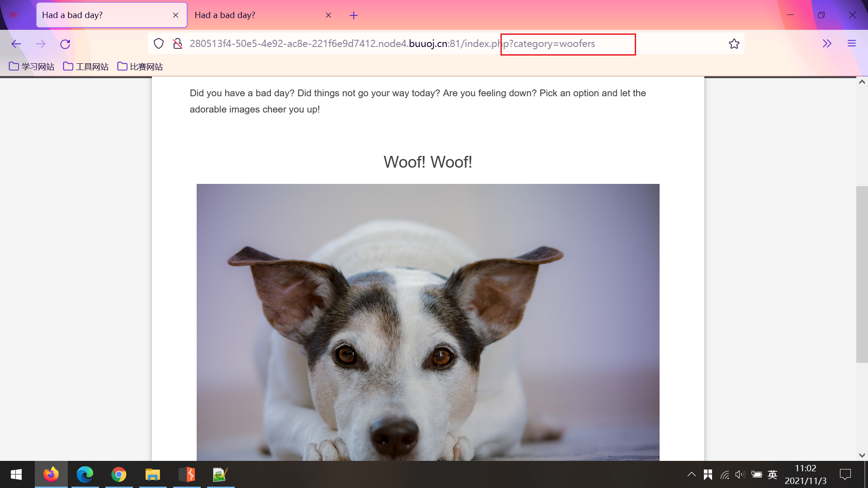Expand the toolbar overflow chevrons
The width and height of the screenshot is (868, 488).
[x=827, y=44]
